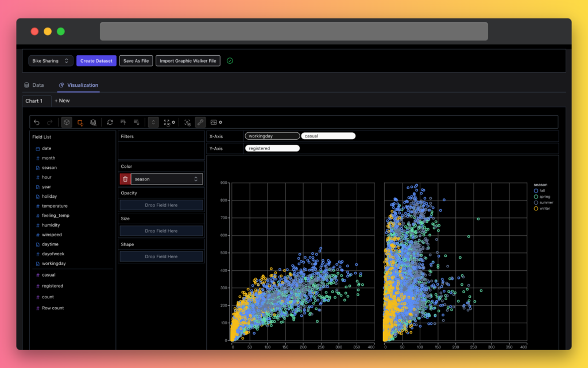Select the workingday pill on the X-Axis
The image size is (588, 368).
click(272, 136)
